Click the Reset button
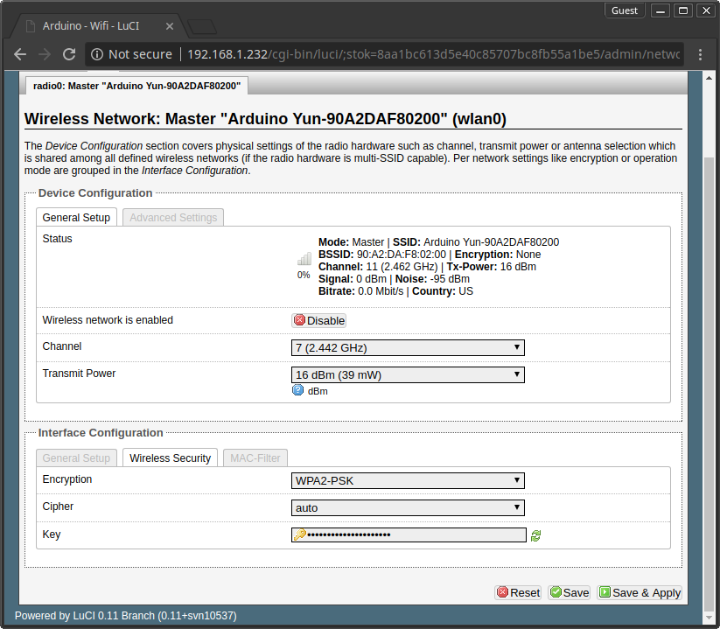Image resolution: width=720 pixels, height=629 pixels. pos(518,593)
